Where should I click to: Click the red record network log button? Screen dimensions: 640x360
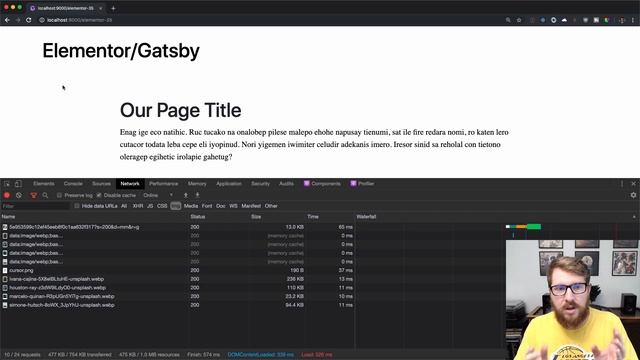click(x=7, y=196)
